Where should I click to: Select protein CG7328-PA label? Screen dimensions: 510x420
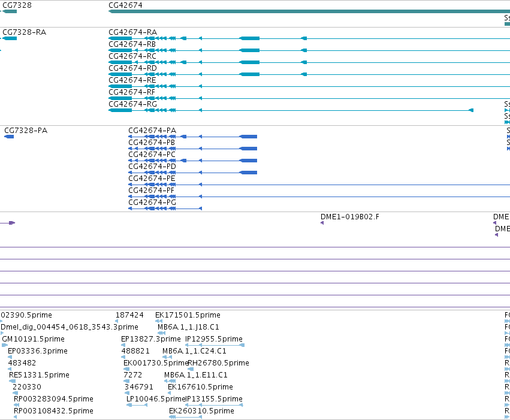(x=26, y=131)
